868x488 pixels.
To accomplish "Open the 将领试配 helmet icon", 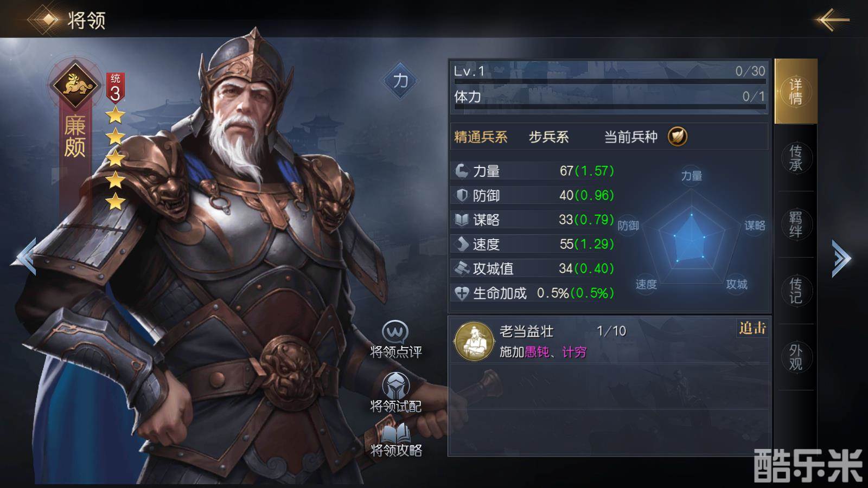I will click(x=395, y=386).
